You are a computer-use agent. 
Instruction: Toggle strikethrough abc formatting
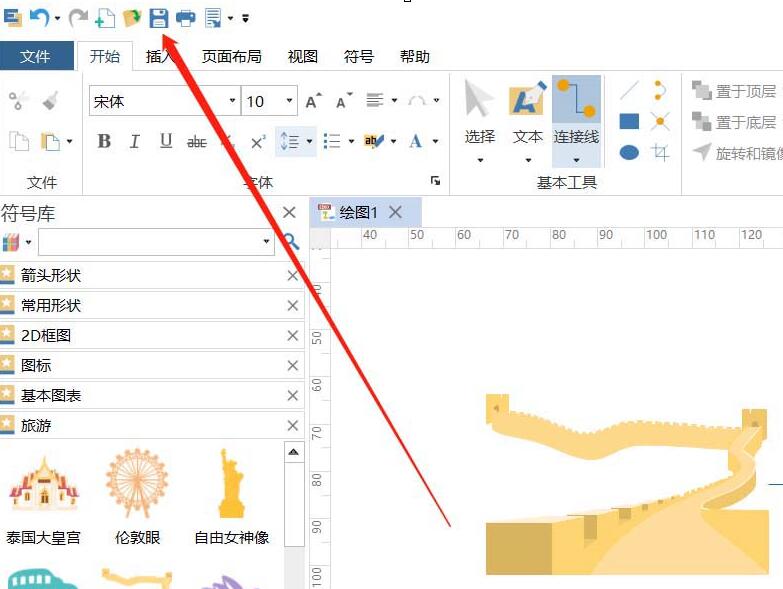197,142
